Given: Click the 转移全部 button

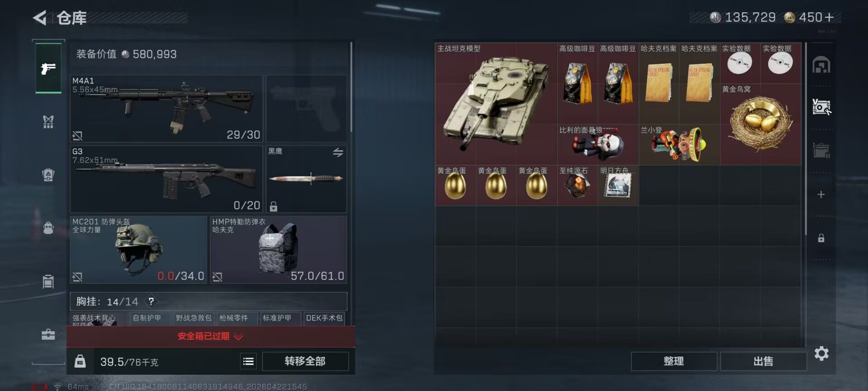Looking at the screenshot, I should (305, 361).
